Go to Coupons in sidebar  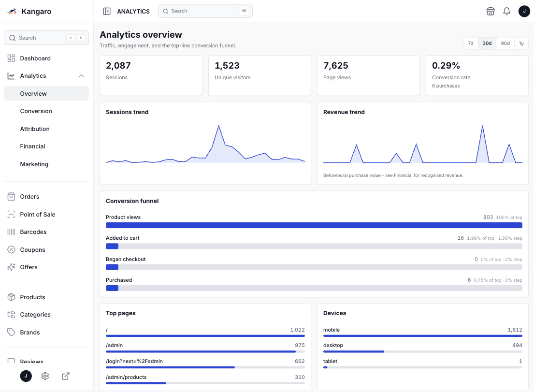click(x=46, y=249)
